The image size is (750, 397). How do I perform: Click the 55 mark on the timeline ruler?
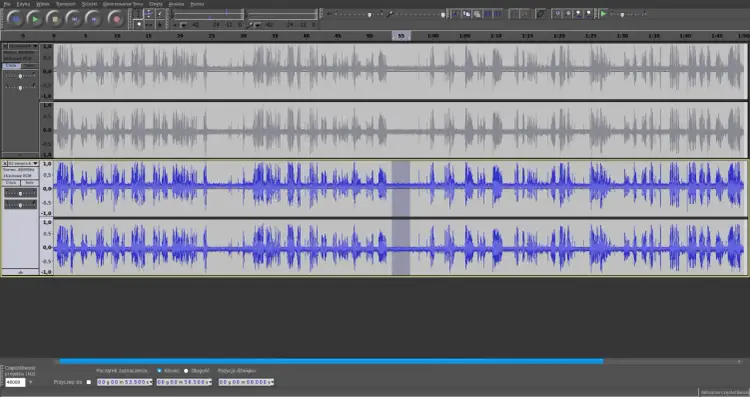point(401,36)
